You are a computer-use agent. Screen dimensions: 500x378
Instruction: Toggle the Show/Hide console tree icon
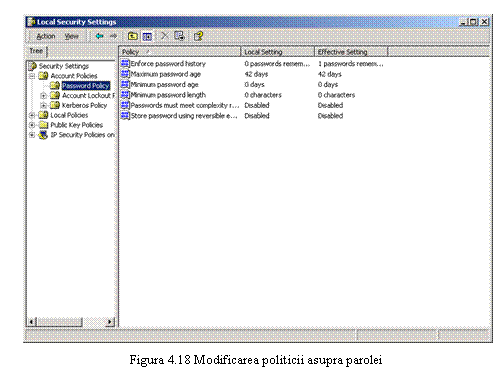[x=147, y=36]
